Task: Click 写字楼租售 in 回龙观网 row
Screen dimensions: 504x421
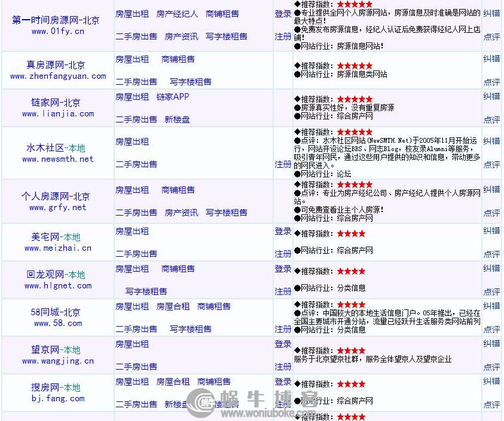Action: 146,291
